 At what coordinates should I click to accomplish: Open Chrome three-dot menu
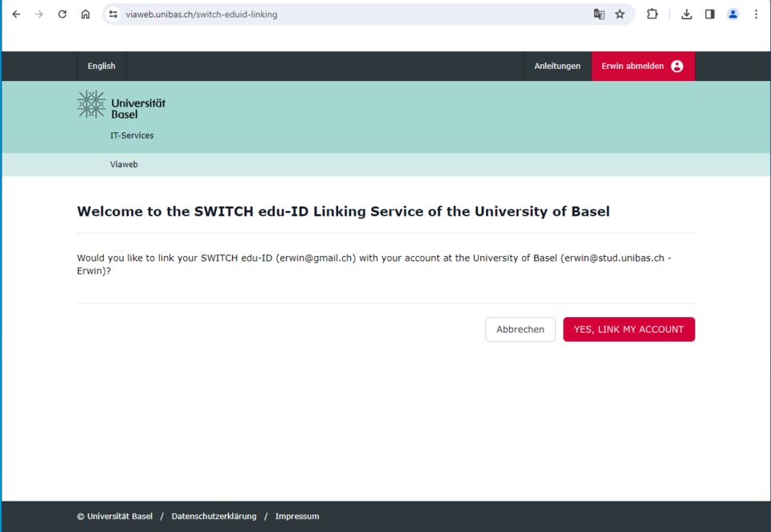(756, 14)
